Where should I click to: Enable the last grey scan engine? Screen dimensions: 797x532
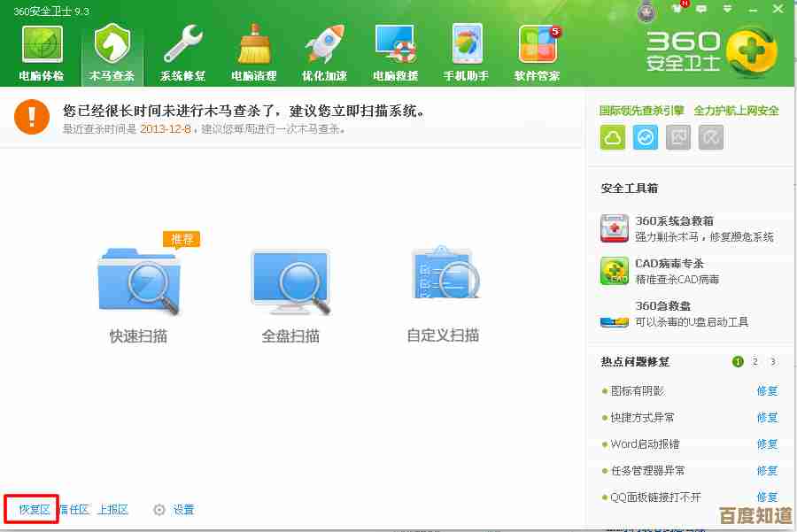[711, 137]
